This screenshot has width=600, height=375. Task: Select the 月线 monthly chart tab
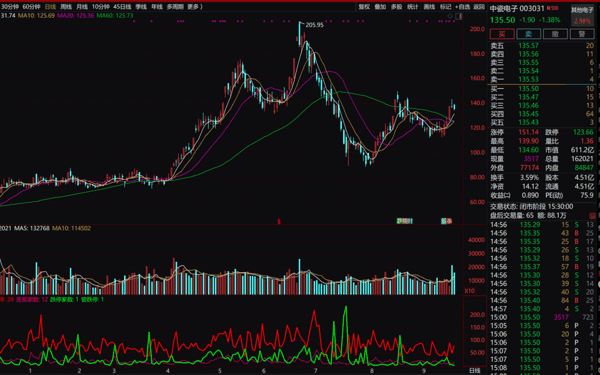(x=82, y=7)
